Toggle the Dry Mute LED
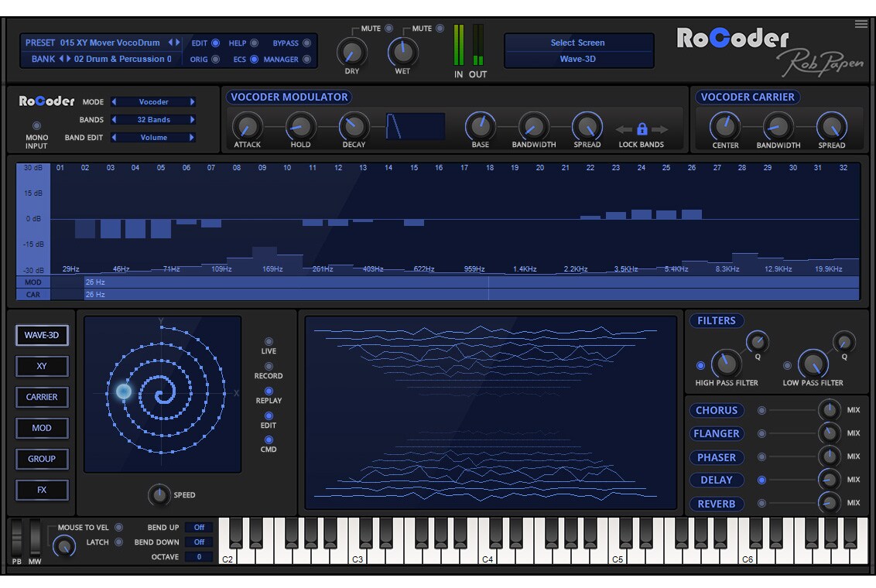 click(x=388, y=29)
